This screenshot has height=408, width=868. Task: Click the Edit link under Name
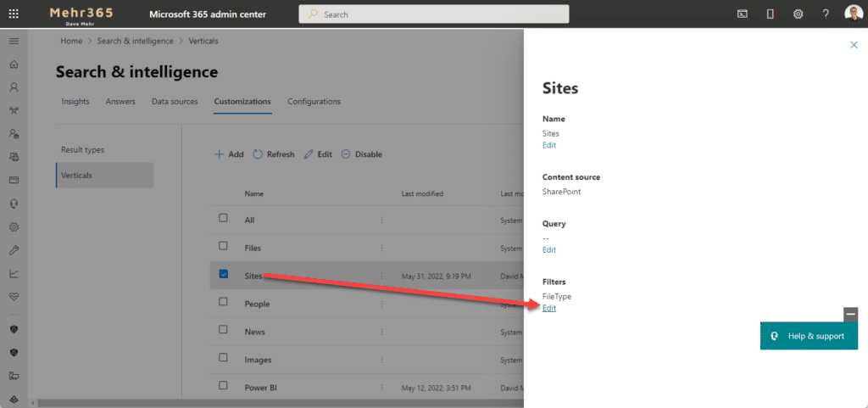pyautogui.click(x=549, y=145)
